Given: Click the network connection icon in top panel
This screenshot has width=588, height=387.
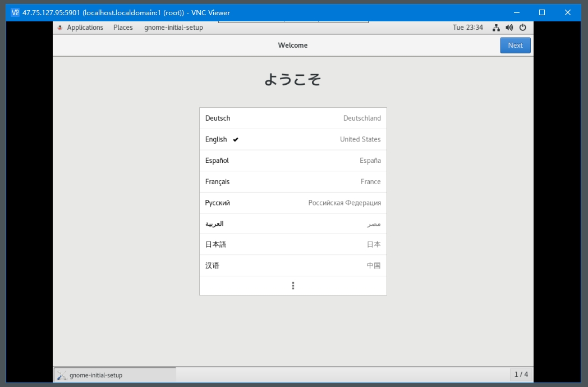Looking at the screenshot, I should (496, 28).
